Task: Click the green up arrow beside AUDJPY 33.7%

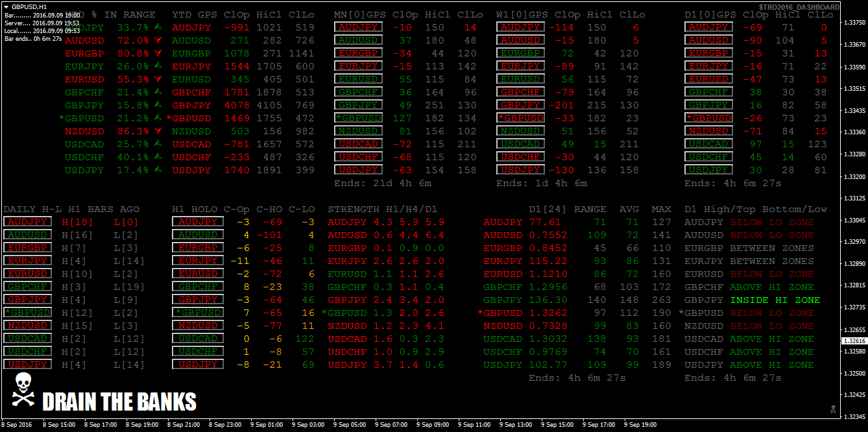Action: pyautogui.click(x=158, y=27)
